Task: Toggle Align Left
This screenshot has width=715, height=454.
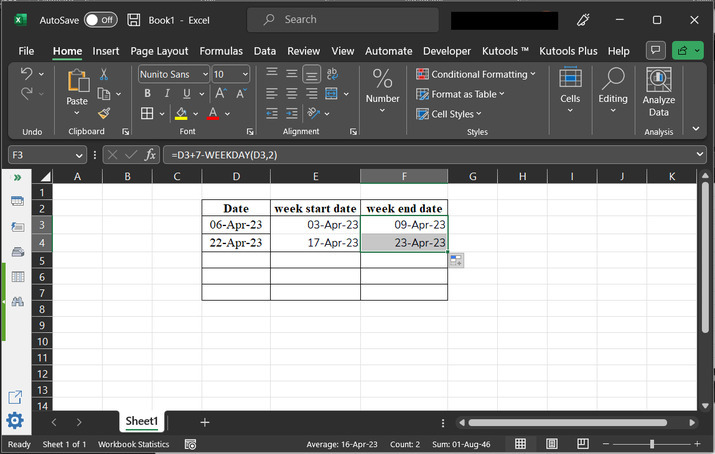Action: 272,94
